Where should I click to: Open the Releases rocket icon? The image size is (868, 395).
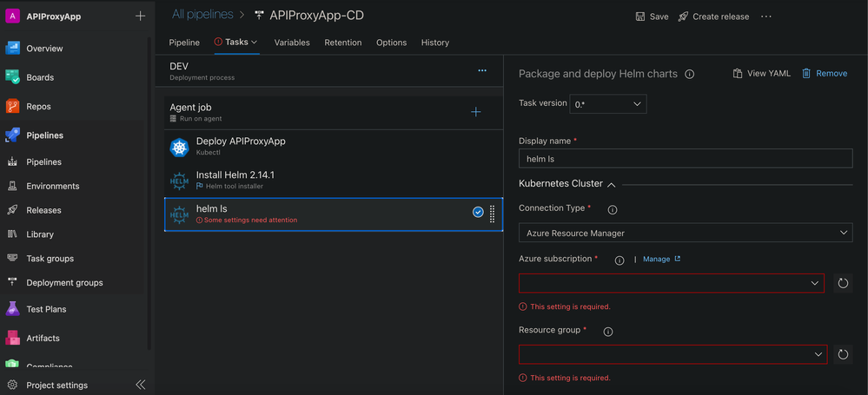[x=13, y=210]
